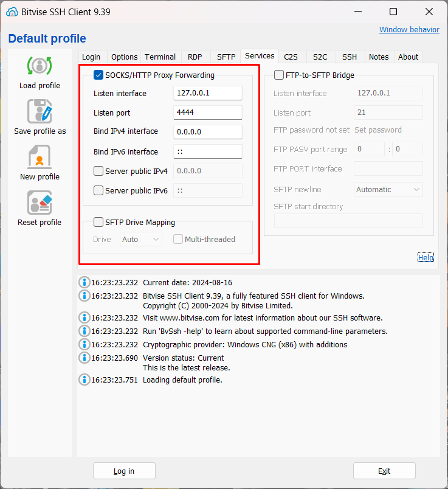The height and width of the screenshot is (489, 448).
Task: Open the SFTP newline Automatic dropdown
Action: pyautogui.click(x=388, y=189)
